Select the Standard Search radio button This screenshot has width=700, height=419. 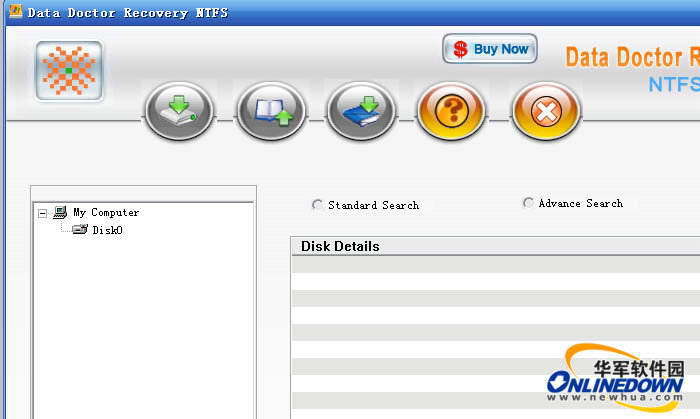317,205
